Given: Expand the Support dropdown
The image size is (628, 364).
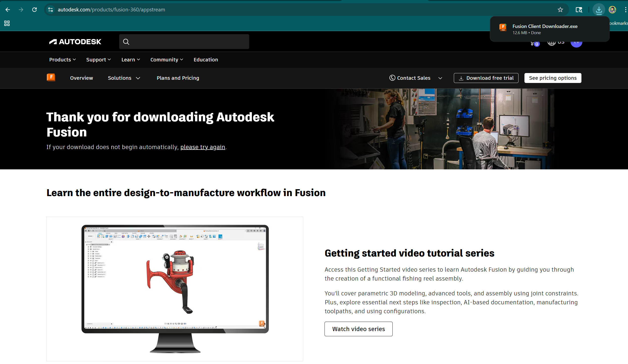Looking at the screenshot, I should point(98,59).
